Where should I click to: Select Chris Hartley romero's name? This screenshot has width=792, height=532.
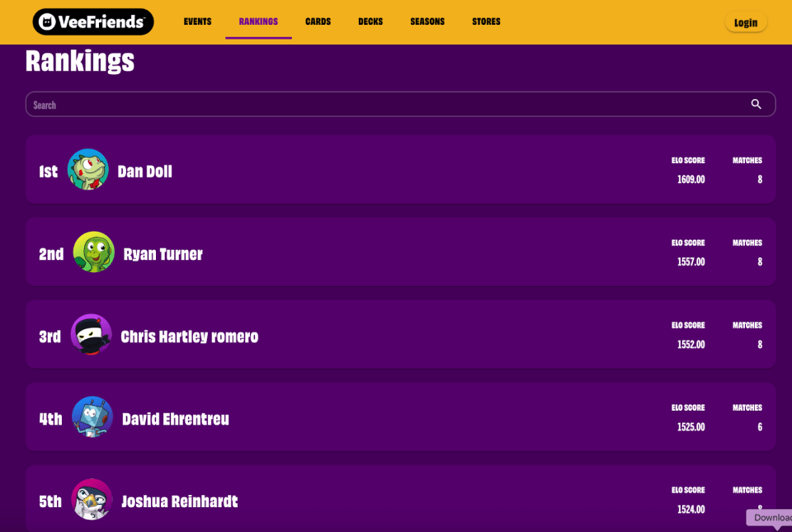click(x=190, y=337)
